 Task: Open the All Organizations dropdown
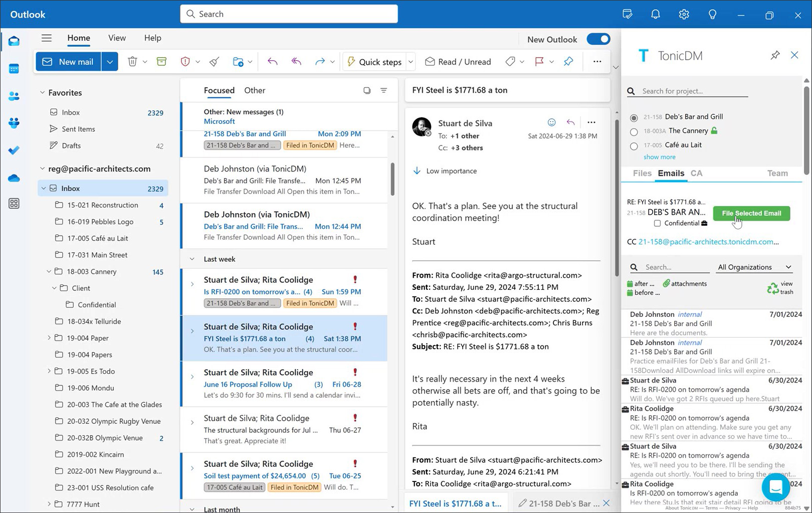[754, 267]
